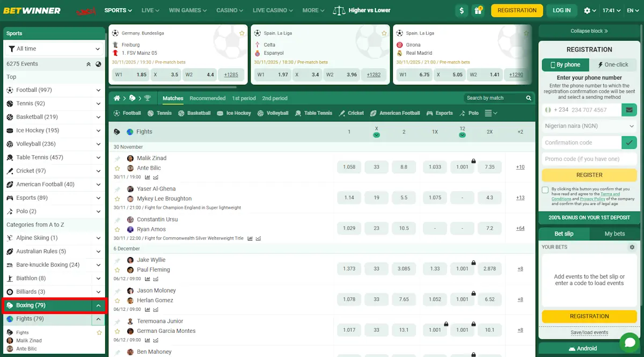
Task: Collapse the Boxing category in the sidebar
Action: (97, 304)
